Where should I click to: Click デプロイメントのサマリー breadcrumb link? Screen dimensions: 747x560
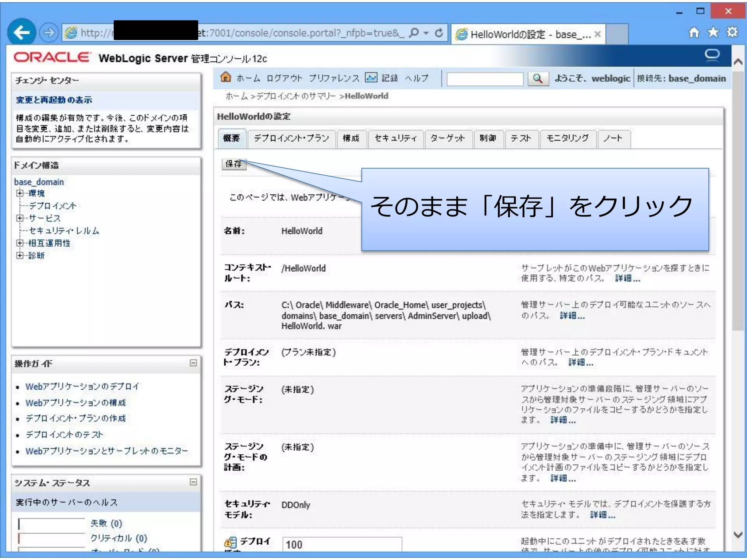[296, 96]
